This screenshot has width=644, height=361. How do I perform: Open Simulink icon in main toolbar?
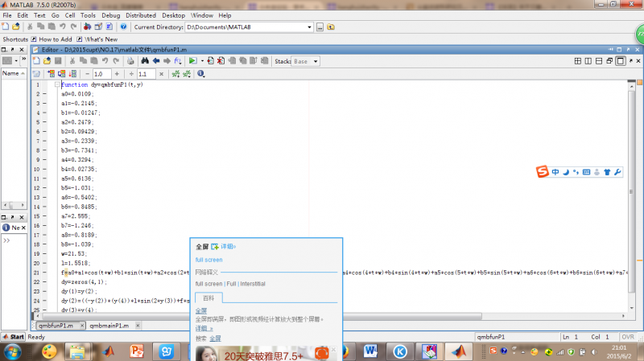(87, 27)
